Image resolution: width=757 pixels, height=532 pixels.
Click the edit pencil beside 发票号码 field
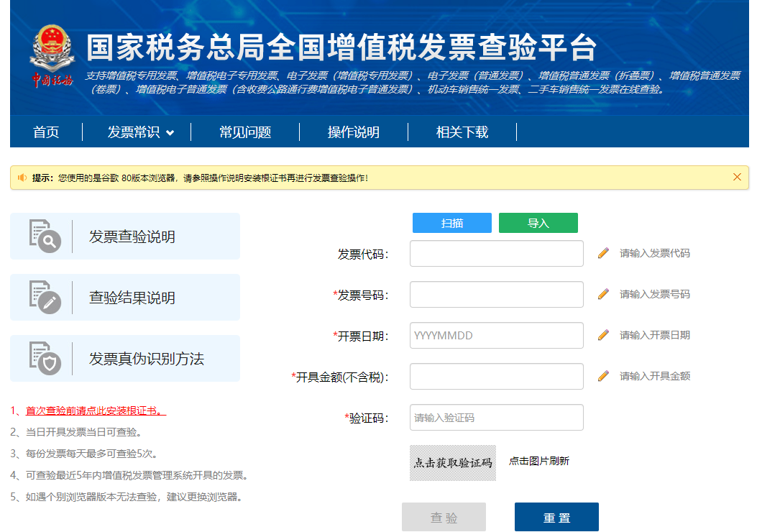point(603,294)
